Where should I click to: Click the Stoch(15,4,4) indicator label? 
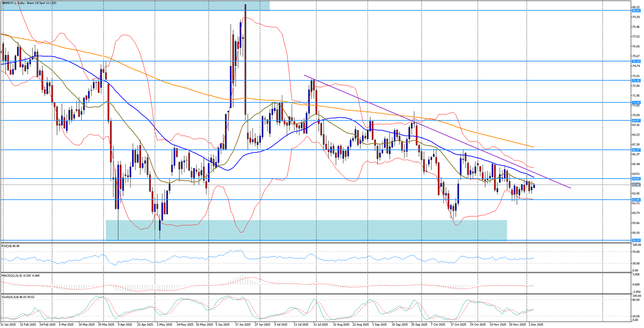(18, 296)
